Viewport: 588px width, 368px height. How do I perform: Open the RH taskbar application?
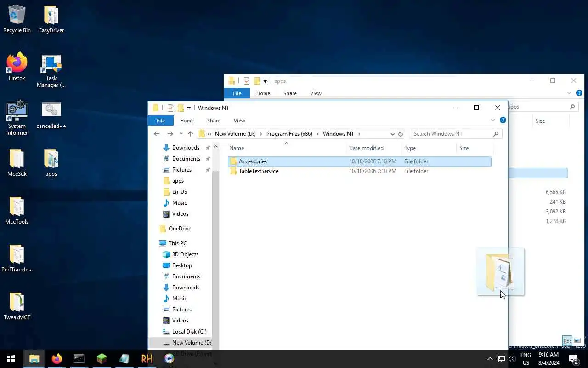147,359
